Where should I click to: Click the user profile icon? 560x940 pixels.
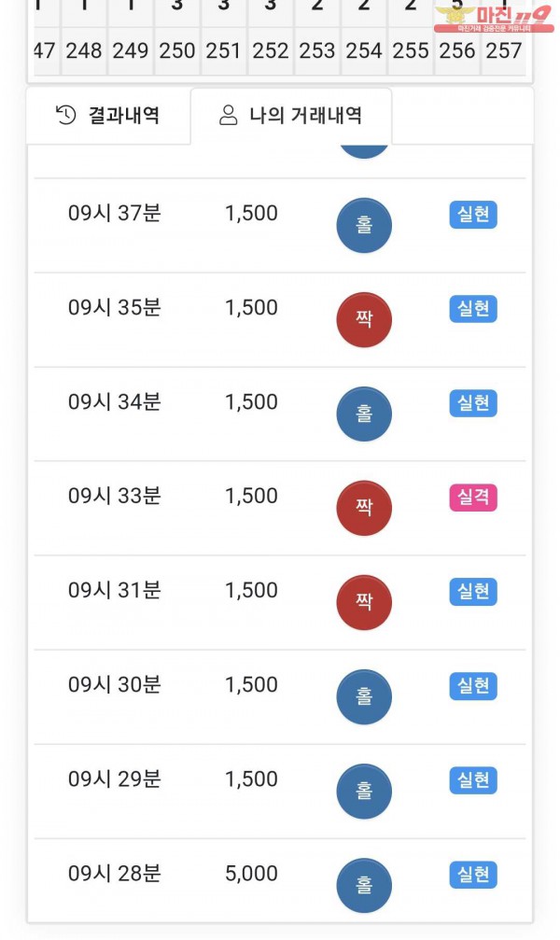point(228,116)
